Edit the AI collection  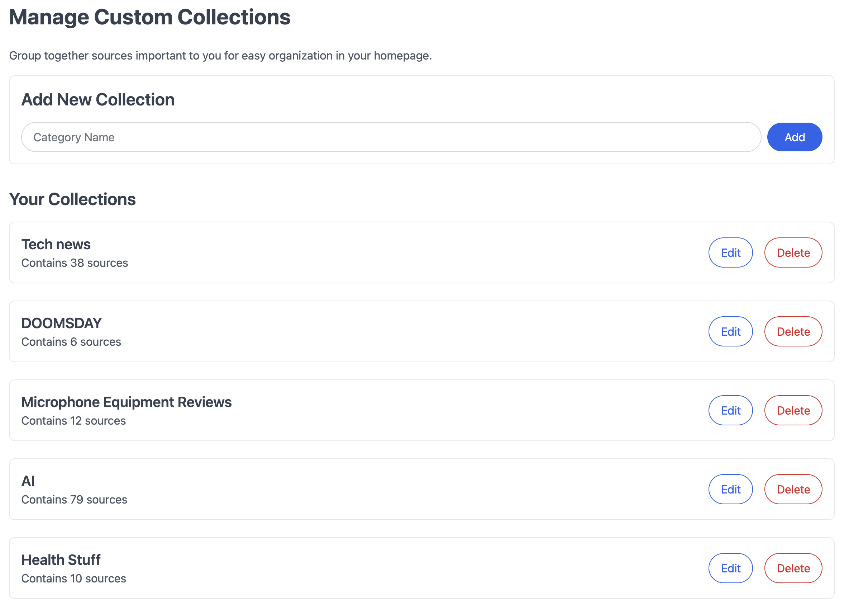[730, 489]
